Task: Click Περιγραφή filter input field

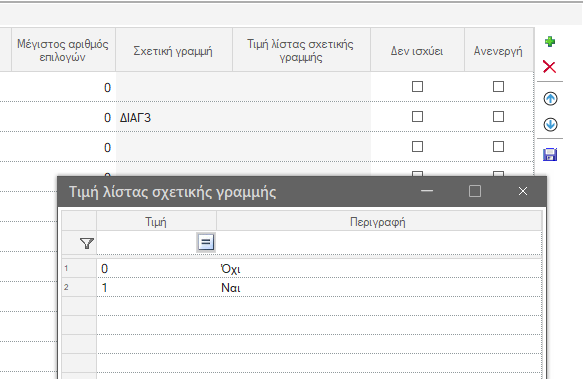Action: pos(379,243)
